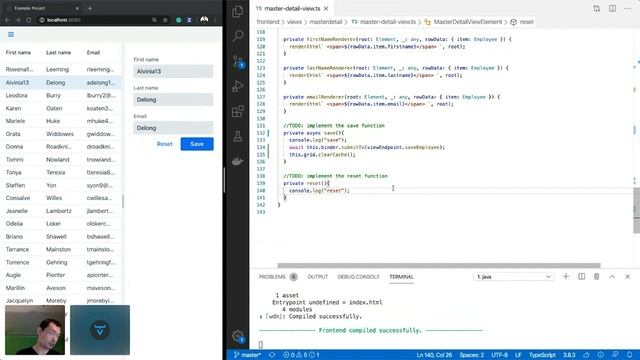Go back in the browser
640x360 pixels.
click(x=7, y=20)
